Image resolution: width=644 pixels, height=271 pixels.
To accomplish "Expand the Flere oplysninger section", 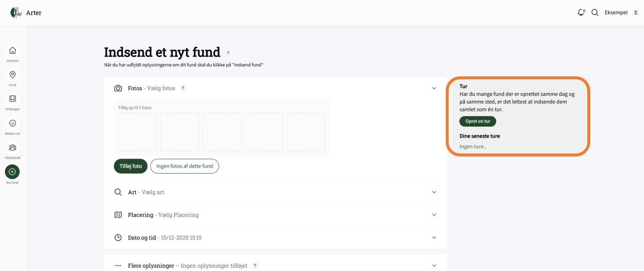I will click(x=434, y=266).
